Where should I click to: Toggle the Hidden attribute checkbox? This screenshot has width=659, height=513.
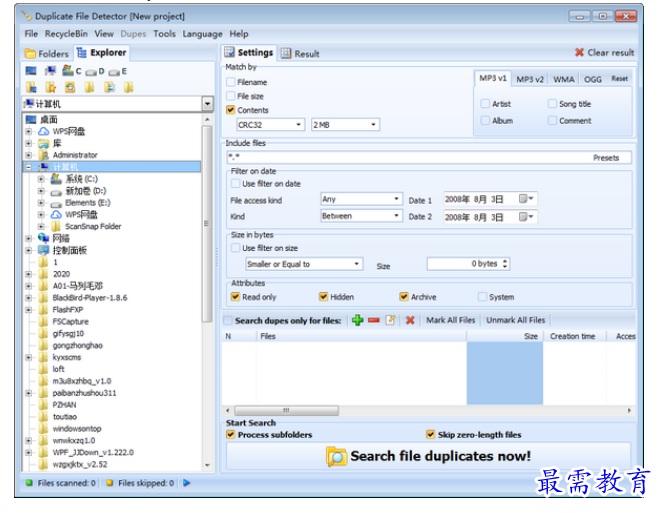click(323, 297)
